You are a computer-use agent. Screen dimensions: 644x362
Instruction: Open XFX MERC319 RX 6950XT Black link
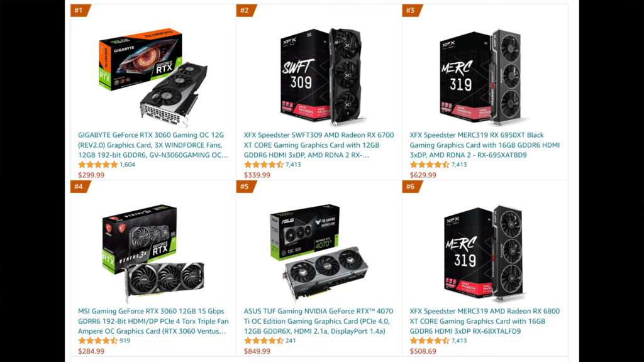(x=485, y=145)
